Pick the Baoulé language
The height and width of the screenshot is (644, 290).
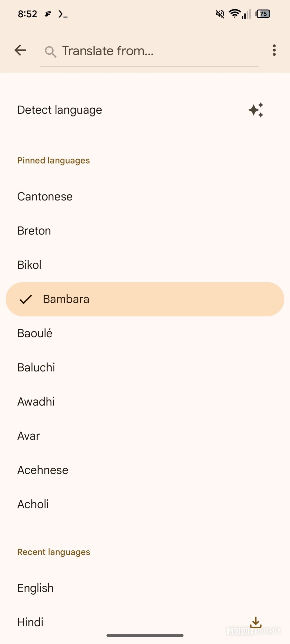coord(35,333)
